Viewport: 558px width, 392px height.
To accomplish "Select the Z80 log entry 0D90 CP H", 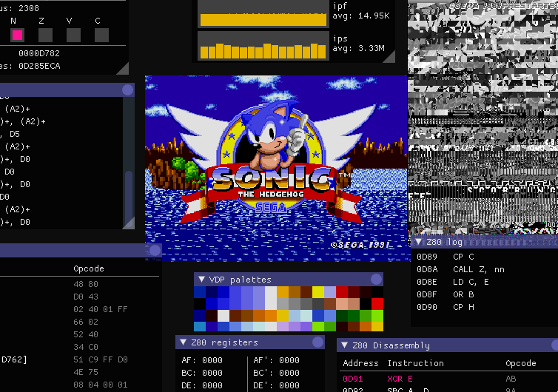I will click(446, 307).
